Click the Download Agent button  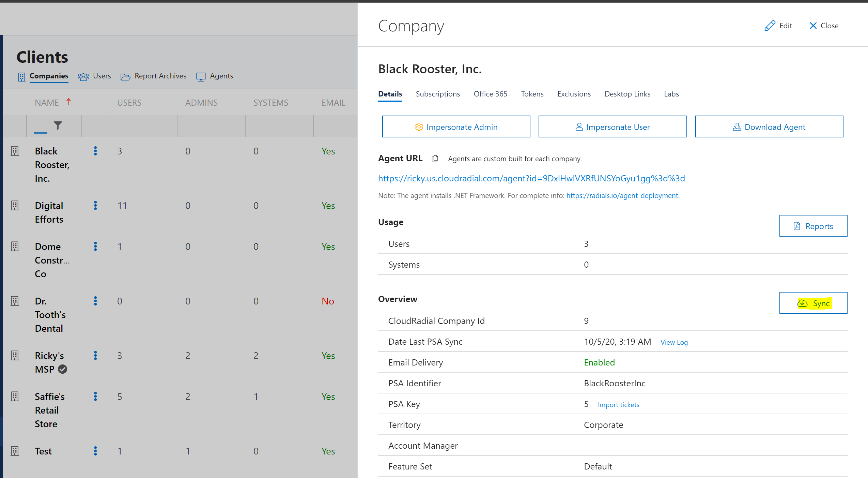click(x=769, y=127)
